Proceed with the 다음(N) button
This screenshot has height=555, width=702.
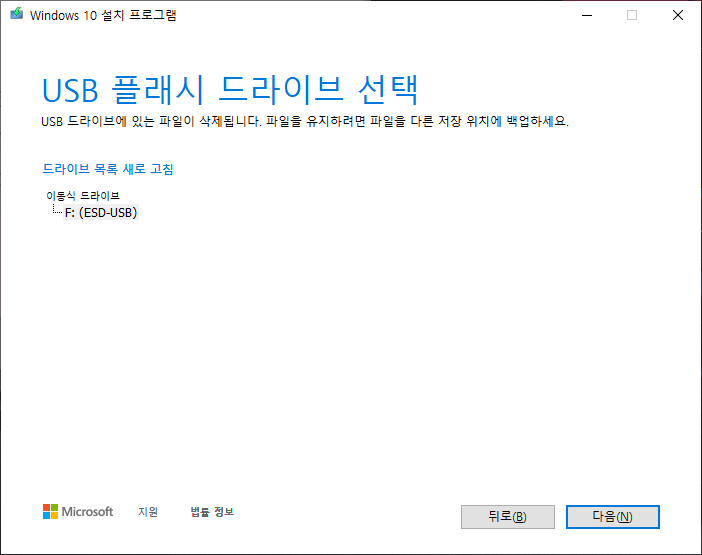tap(612, 517)
